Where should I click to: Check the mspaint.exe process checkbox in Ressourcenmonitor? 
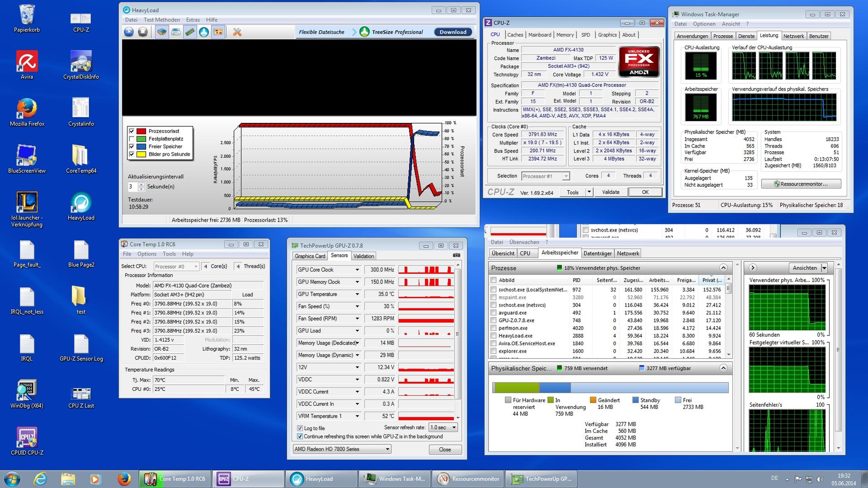pyautogui.click(x=493, y=298)
